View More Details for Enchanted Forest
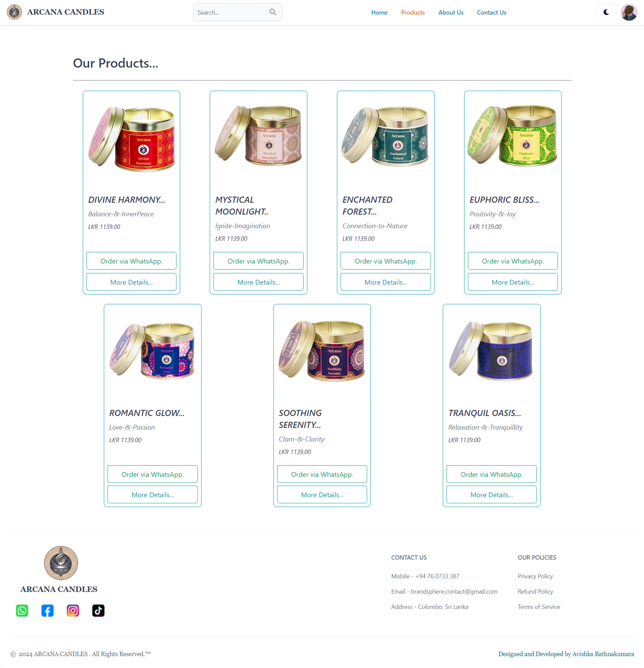Screen dimensions: 644x668 [x=385, y=282]
